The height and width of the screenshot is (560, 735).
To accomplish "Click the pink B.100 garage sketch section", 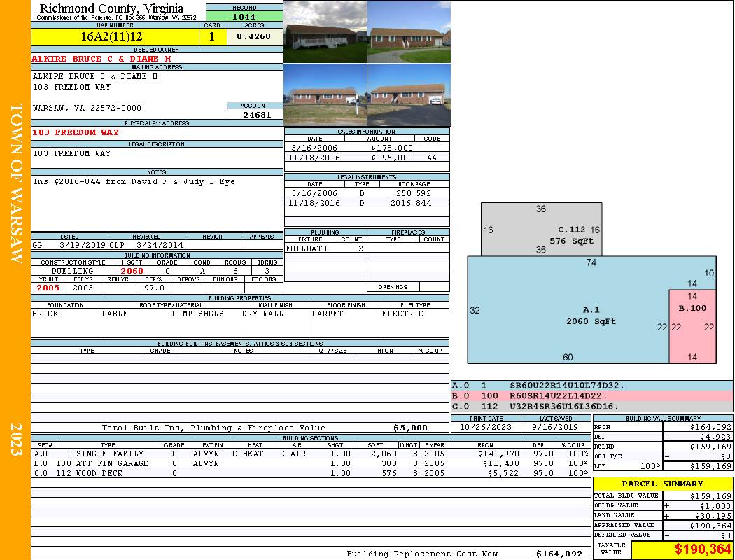I will (692, 326).
